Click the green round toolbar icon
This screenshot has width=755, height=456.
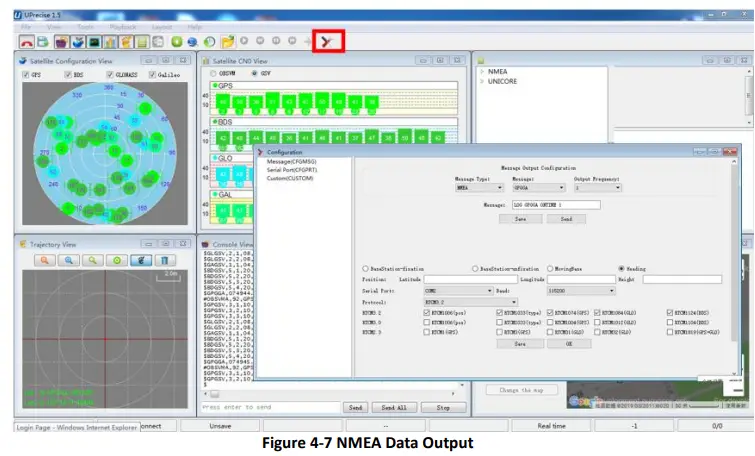(x=177, y=41)
